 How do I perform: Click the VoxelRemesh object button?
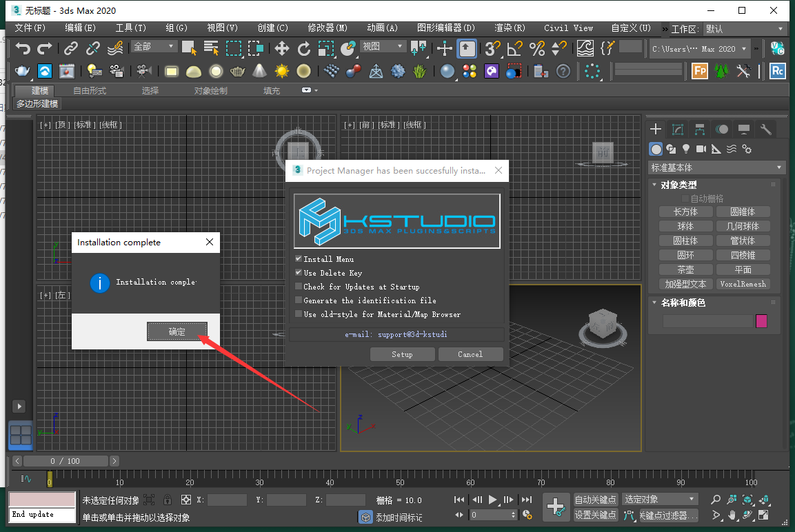743,284
